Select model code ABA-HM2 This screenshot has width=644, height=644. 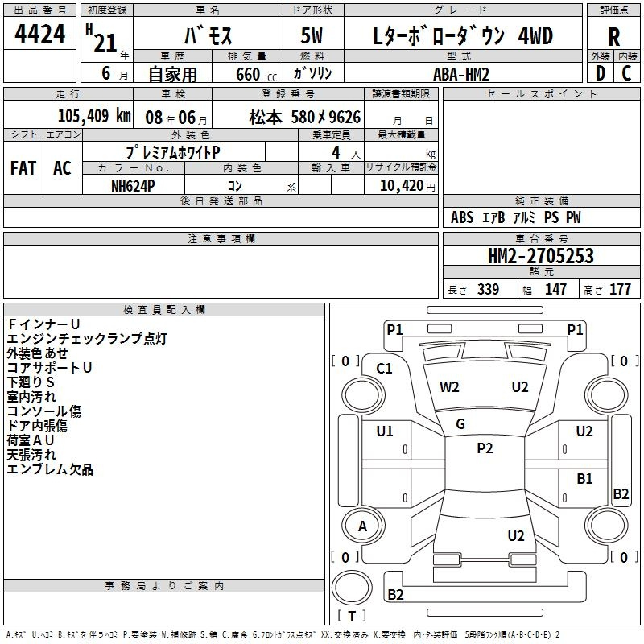461,74
